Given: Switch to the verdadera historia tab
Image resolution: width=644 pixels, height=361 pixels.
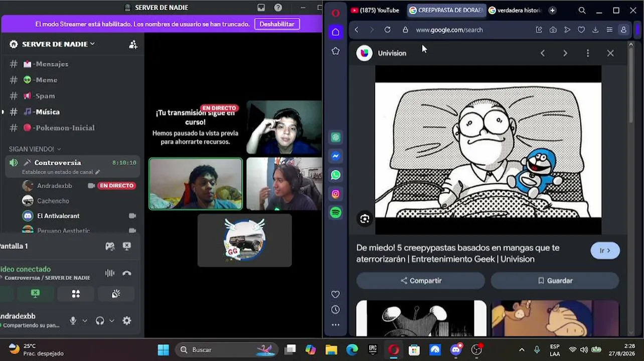Looking at the screenshot, I should (x=515, y=10).
